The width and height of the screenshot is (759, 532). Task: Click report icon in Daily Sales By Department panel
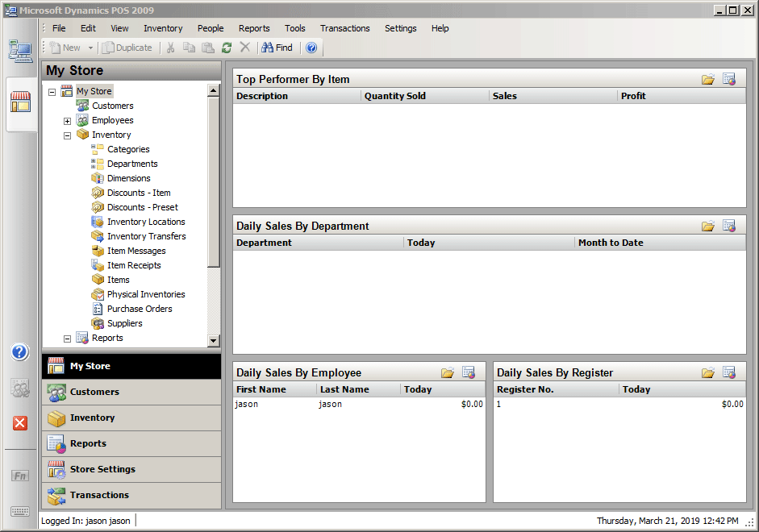pyautogui.click(x=729, y=226)
